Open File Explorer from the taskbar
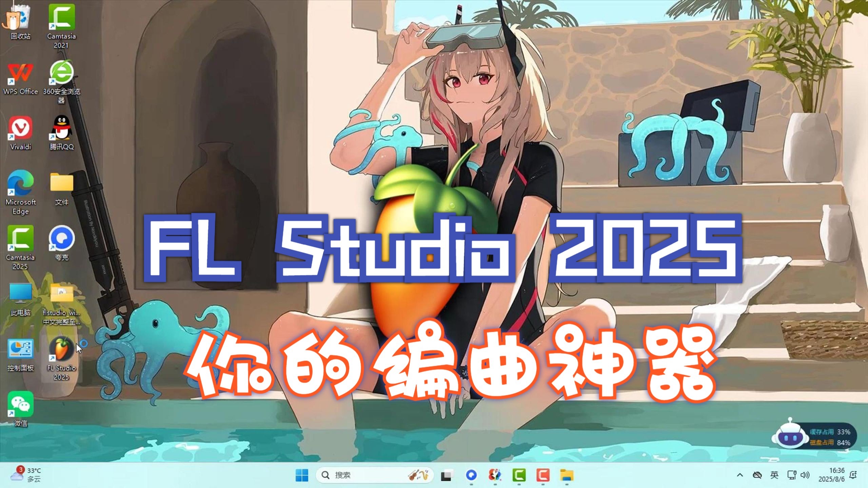The width and height of the screenshot is (868, 488). point(566,475)
